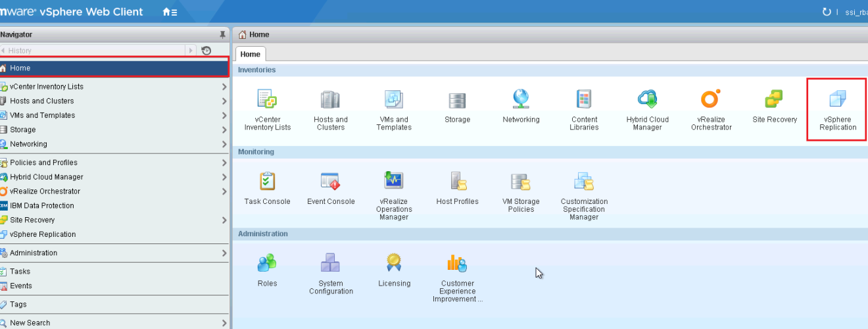Screen dimensions: 868x329
Task: Open the Event Console icon
Action: (x=330, y=181)
